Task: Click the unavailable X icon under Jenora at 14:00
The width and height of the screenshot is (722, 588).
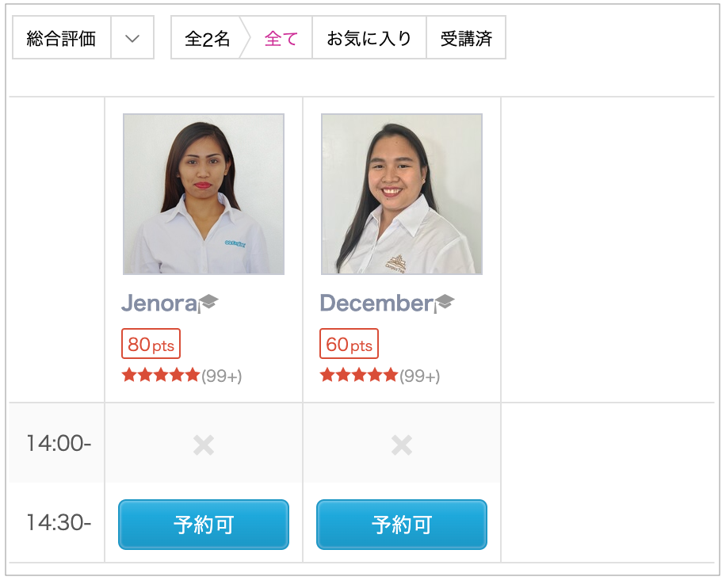Action: 204,445
